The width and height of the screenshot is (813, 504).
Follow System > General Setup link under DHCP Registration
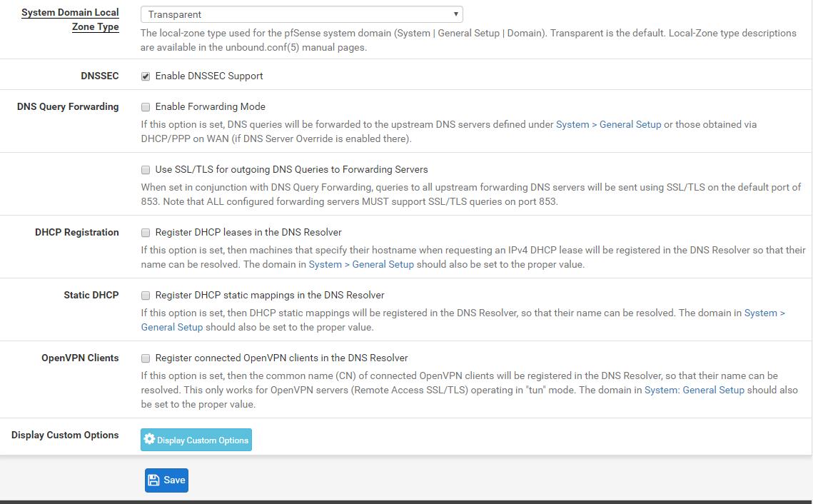point(361,264)
